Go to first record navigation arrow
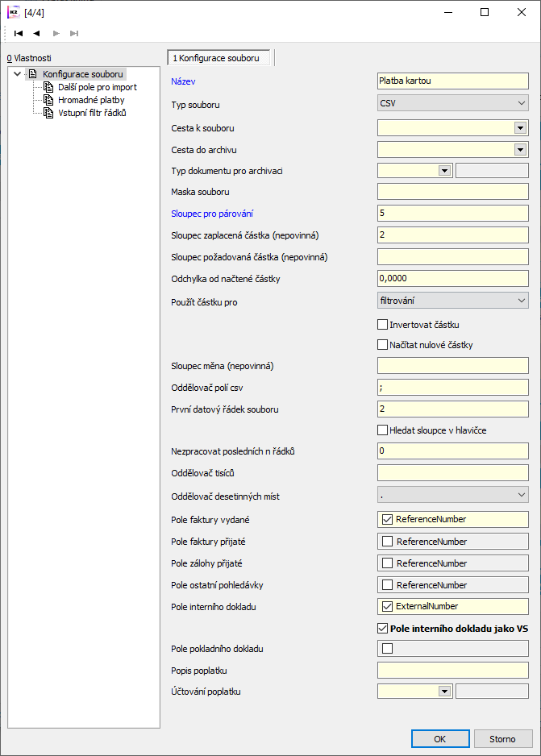The image size is (541, 756). [19, 33]
